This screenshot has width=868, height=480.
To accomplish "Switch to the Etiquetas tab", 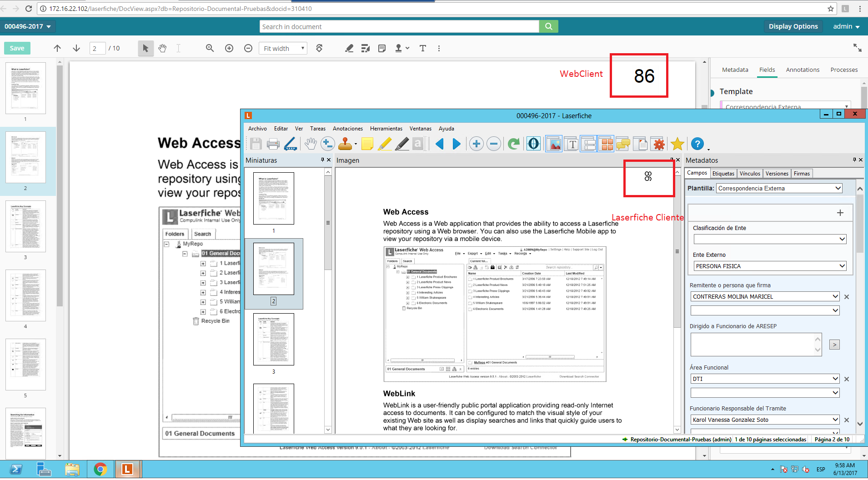I will tap(723, 174).
